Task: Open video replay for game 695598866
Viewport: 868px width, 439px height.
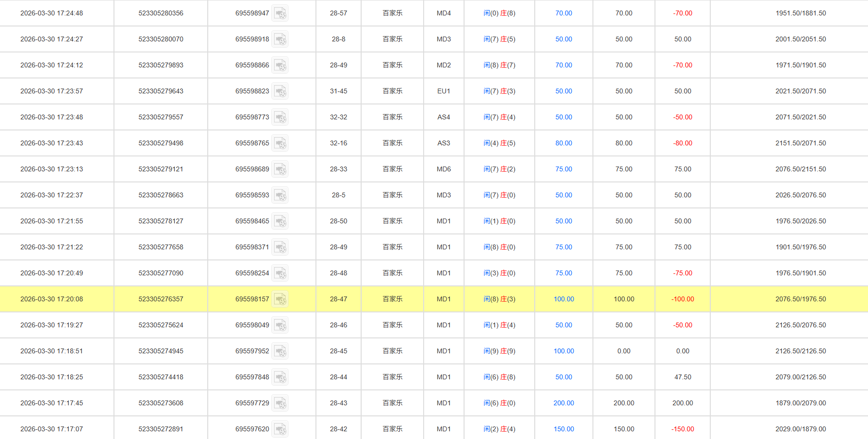Action: pyautogui.click(x=280, y=65)
